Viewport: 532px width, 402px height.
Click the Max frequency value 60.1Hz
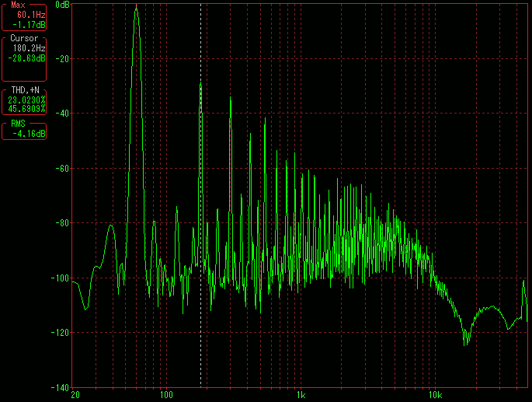31,15
